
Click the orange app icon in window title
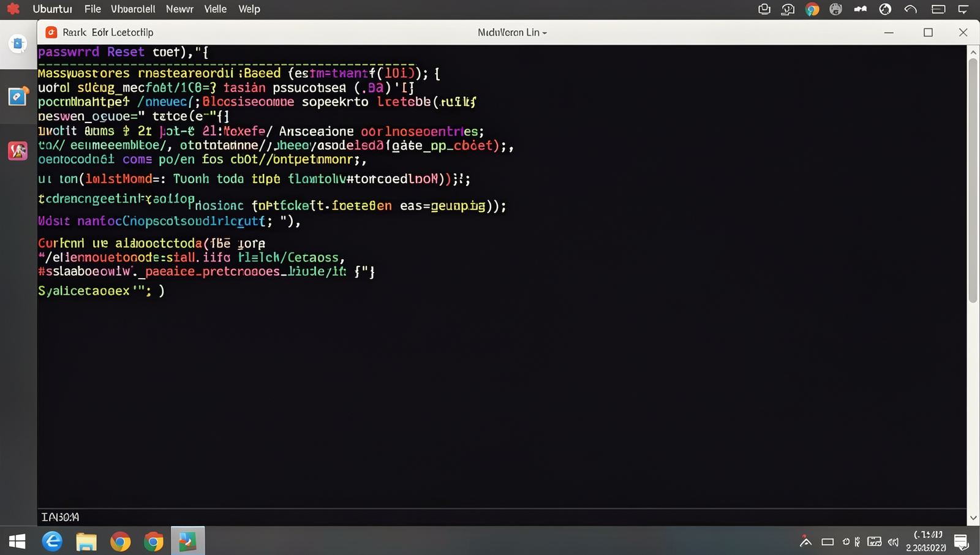pos(51,32)
